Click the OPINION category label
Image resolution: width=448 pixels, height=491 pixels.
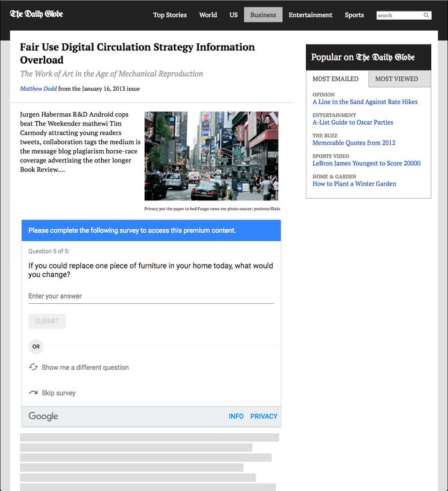pyautogui.click(x=324, y=95)
